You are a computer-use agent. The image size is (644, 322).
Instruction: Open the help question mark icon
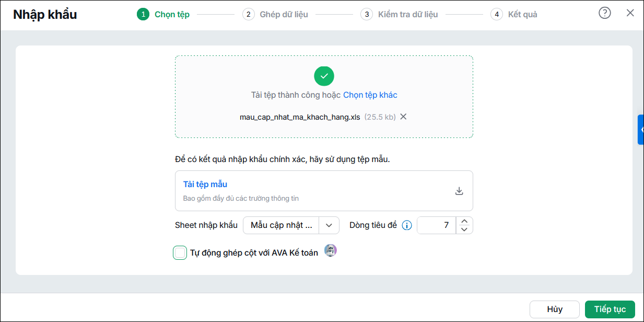604,13
